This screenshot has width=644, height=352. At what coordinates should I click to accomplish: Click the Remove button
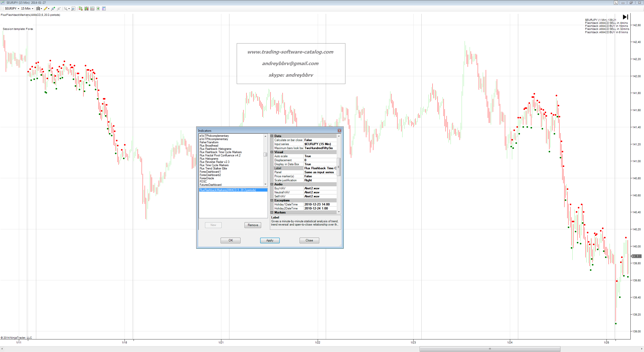253,225
